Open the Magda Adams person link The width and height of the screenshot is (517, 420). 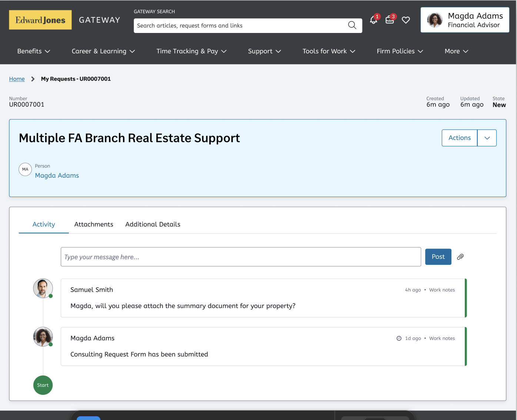57,176
